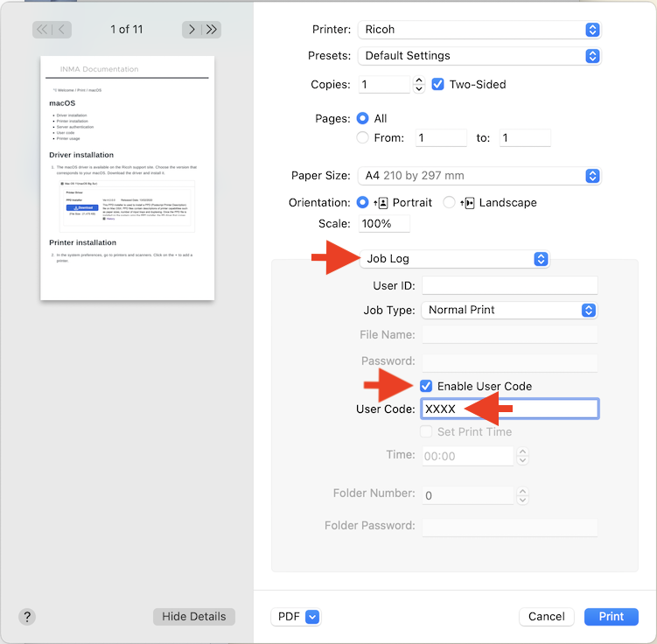The image size is (657, 644).
Task: Go to next page in preview
Action: pos(192,30)
